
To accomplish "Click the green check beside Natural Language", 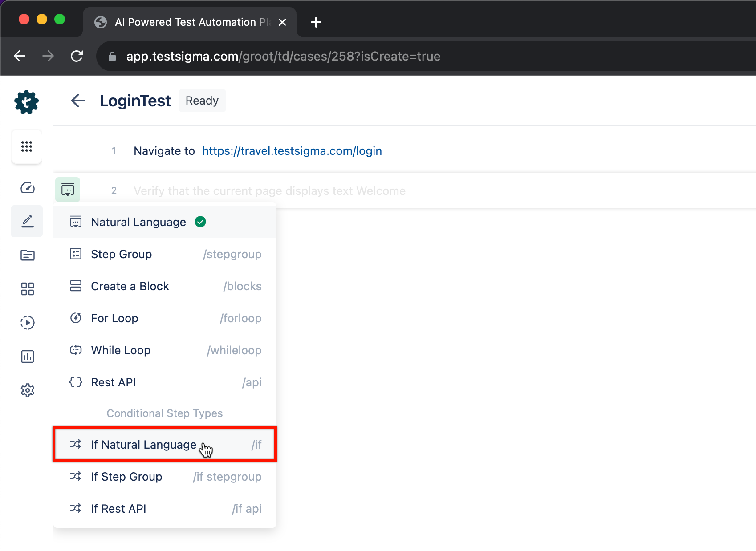I will tap(200, 222).
